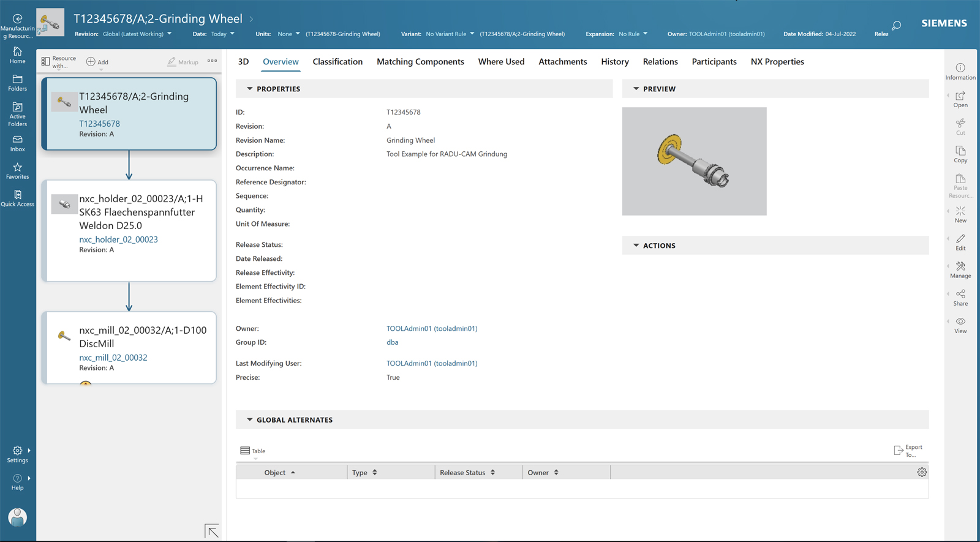The width and height of the screenshot is (980, 542).
Task: Switch to the Classification tab
Action: [x=337, y=61]
